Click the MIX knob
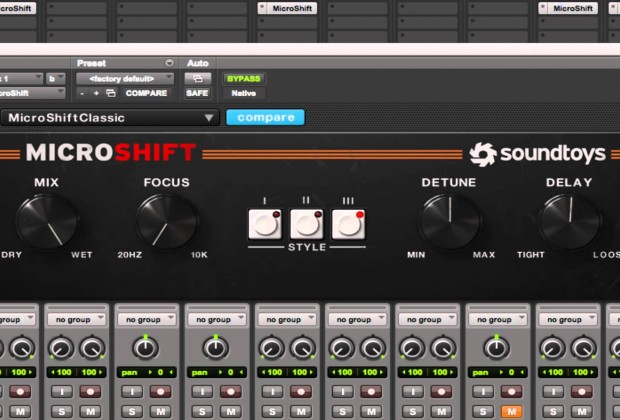The height and width of the screenshot is (420, 620). [47, 222]
